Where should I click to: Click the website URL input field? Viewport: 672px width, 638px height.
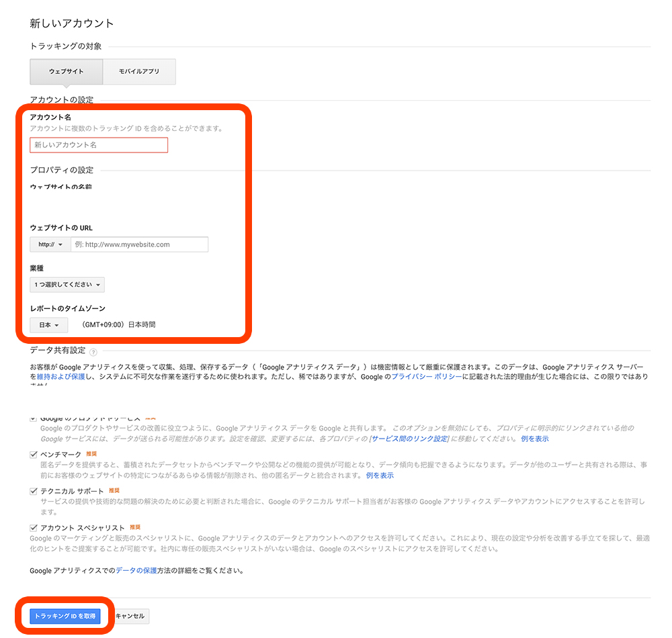pyautogui.click(x=139, y=244)
